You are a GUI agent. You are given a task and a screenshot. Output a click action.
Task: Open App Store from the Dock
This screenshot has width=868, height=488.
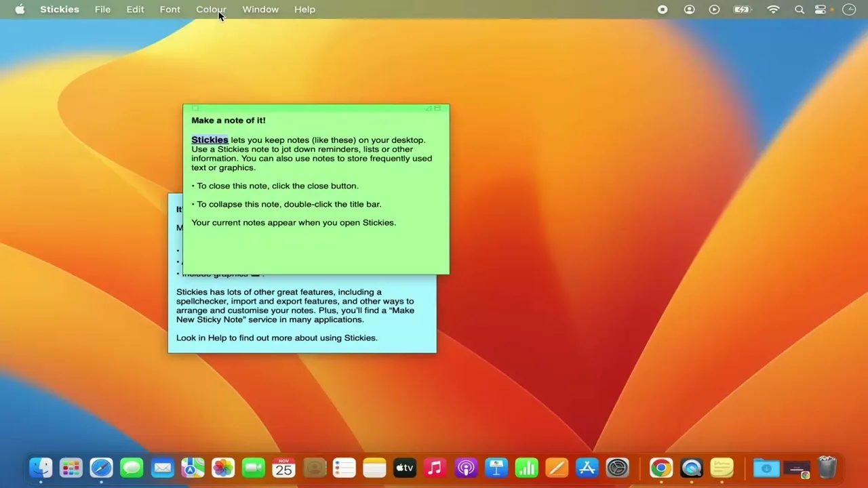(587, 468)
